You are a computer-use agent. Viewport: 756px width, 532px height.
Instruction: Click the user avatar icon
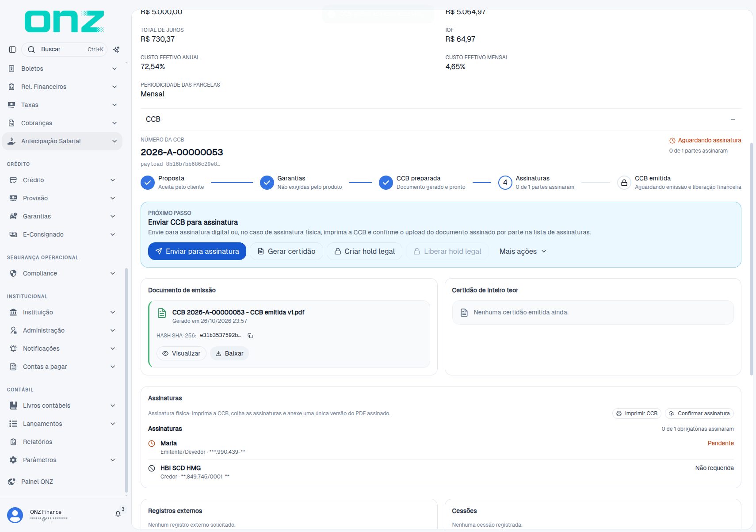(x=15, y=515)
